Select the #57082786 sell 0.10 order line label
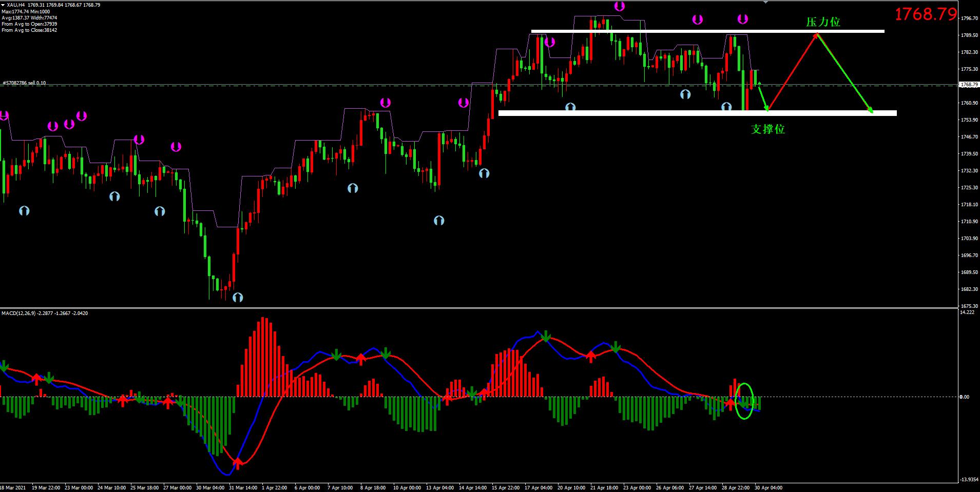This screenshot has height=492, width=980. [24, 83]
